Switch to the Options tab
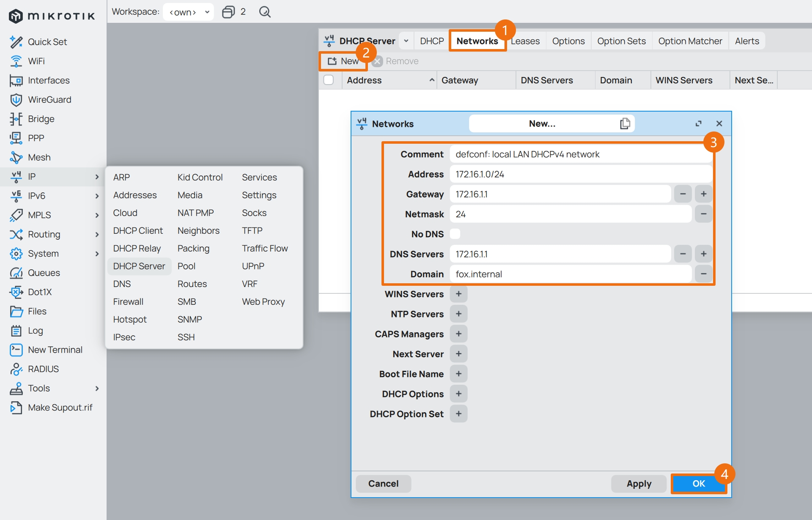This screenshot has width=812, height=520. pos(568,41)
